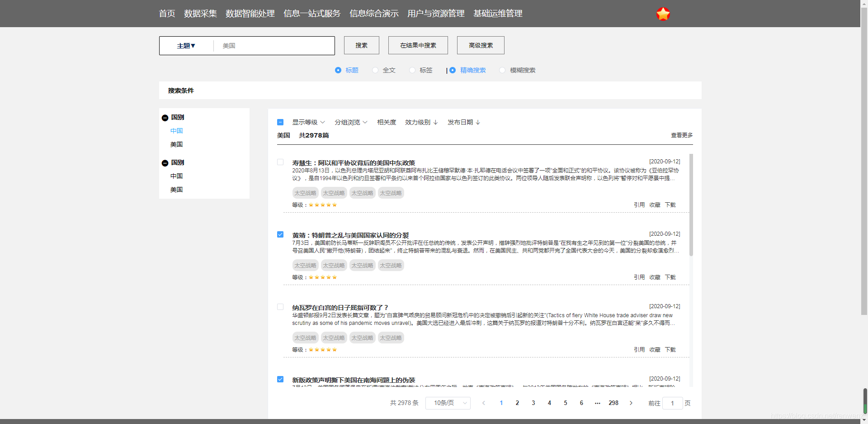Open the 10条/页 page size dropdown
868x424 pixels.
click(448, 403)
